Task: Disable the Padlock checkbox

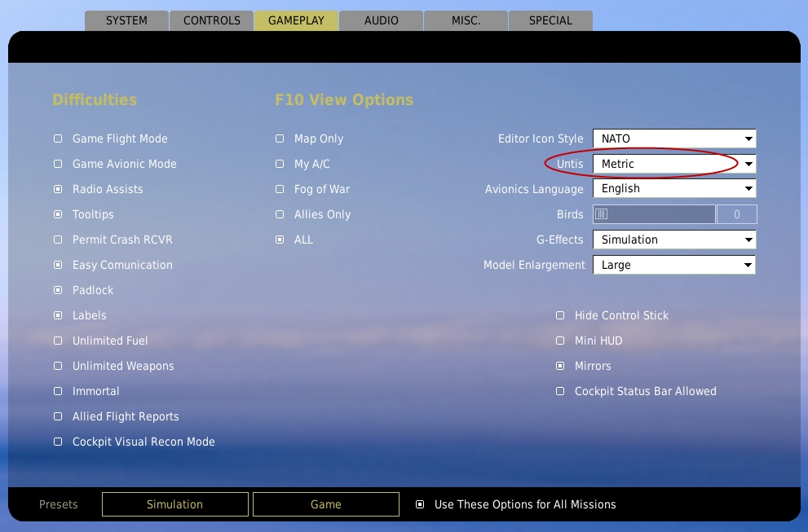Action: [58, 290]
